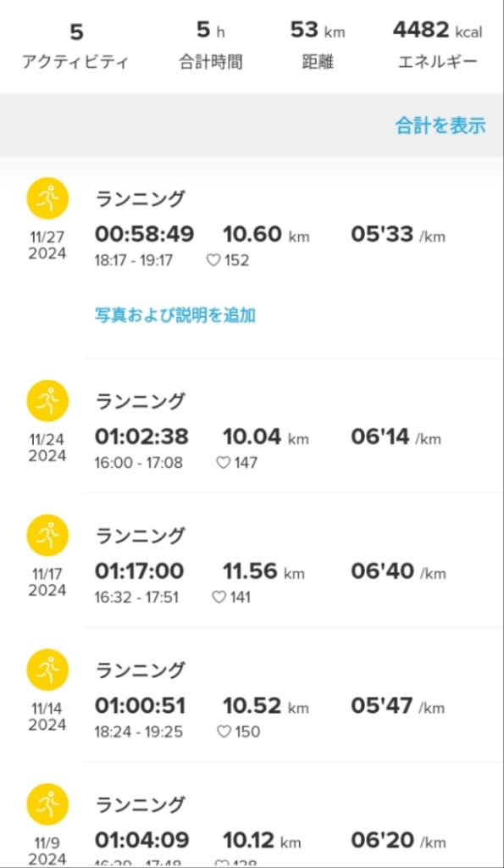Image resolution: width=504 pixels, height=868 pixels.
Task: Show totals via 合計を表示 link
Action: coord(440,125)
